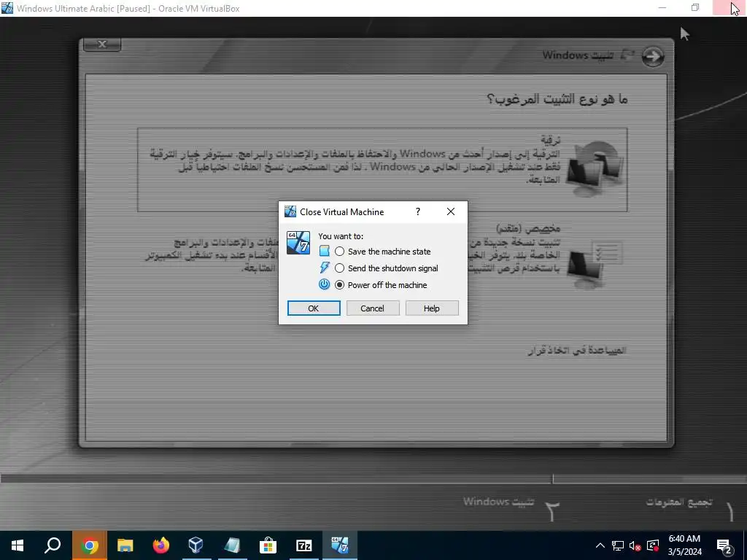Confirm with the OK button
This screenshot has width=747, height=560.
(x=314, y=308)
